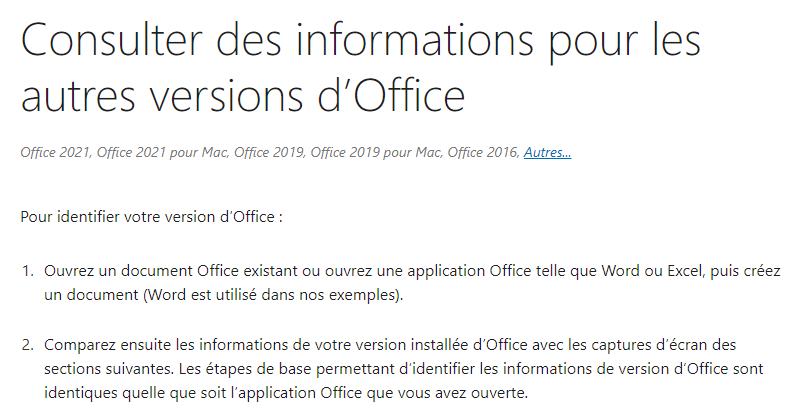Click "Word" in "telle que Word ou Excel"

tap(620, 271)
